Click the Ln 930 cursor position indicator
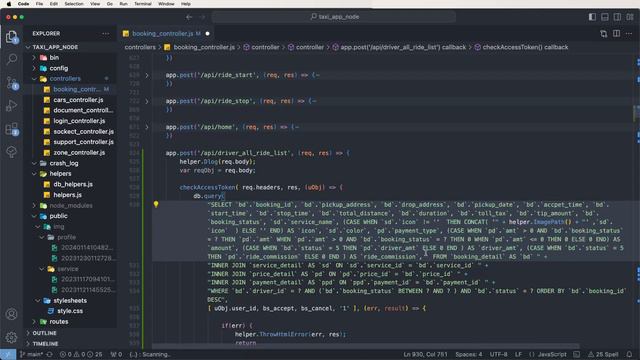The height and width of the screenshot is (360, 640). tap(425, 354)
